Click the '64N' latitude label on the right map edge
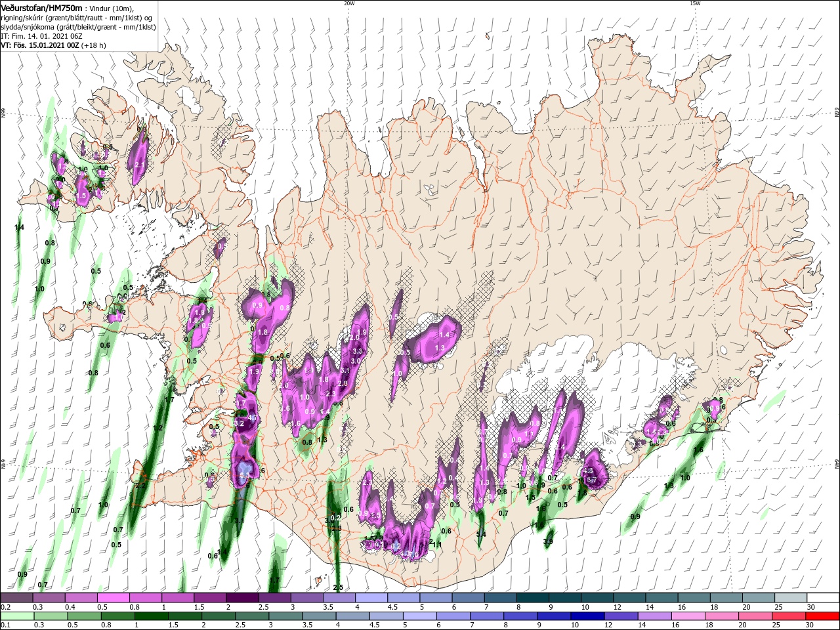The image size is (840, 630). click(836, 464)
